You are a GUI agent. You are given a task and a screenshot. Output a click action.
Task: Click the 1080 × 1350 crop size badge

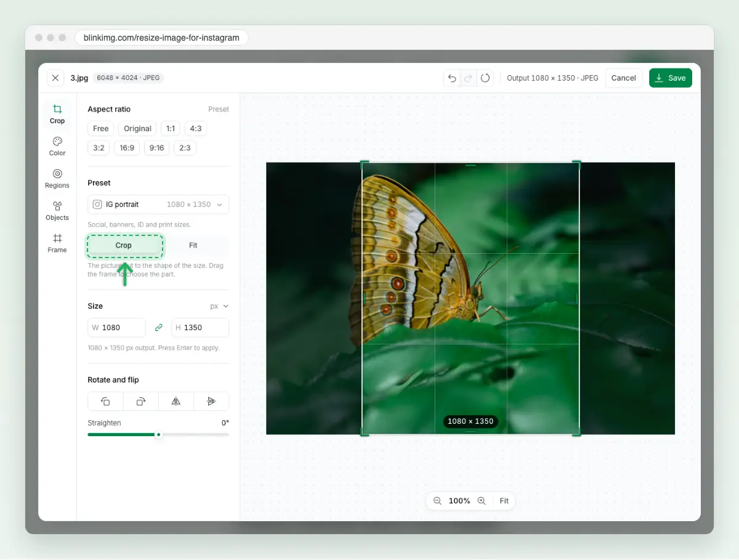pyautogui.click(x=470, y=421)
